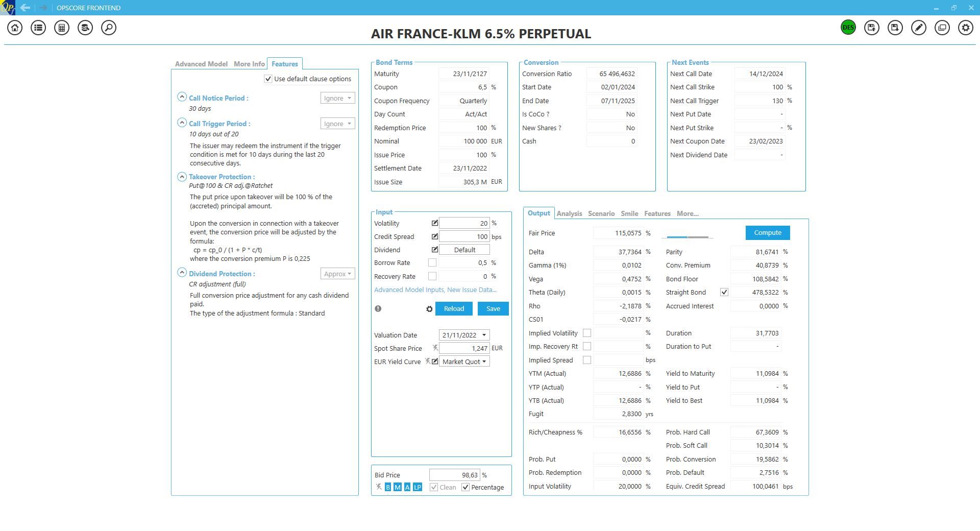
Task: Collapse the Call Trigger Period section
Action: (182, 122)
